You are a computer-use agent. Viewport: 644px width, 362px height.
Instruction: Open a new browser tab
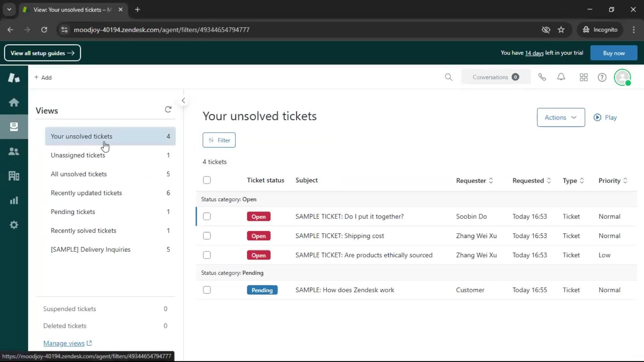[x=138, y=10]
